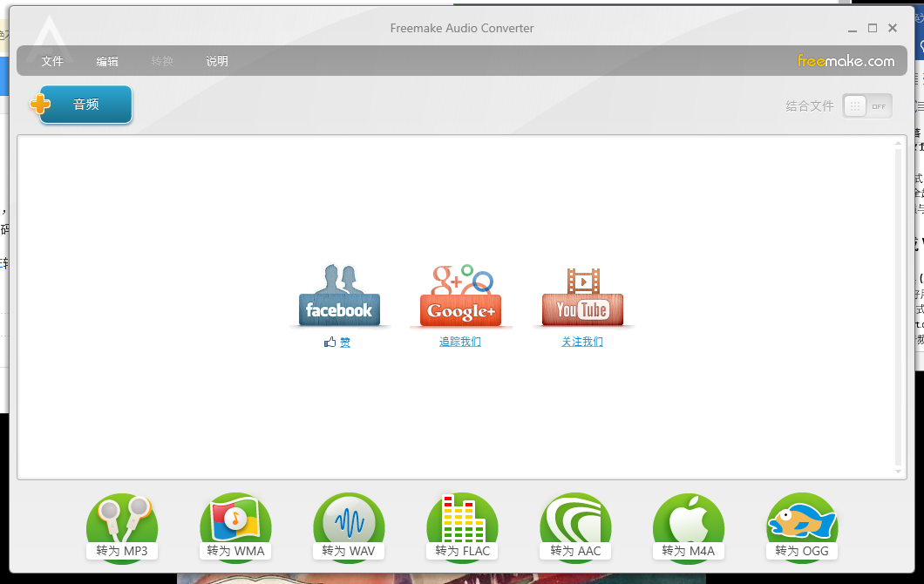Open the YouTube social badge
924x584 pixels.
583,296
